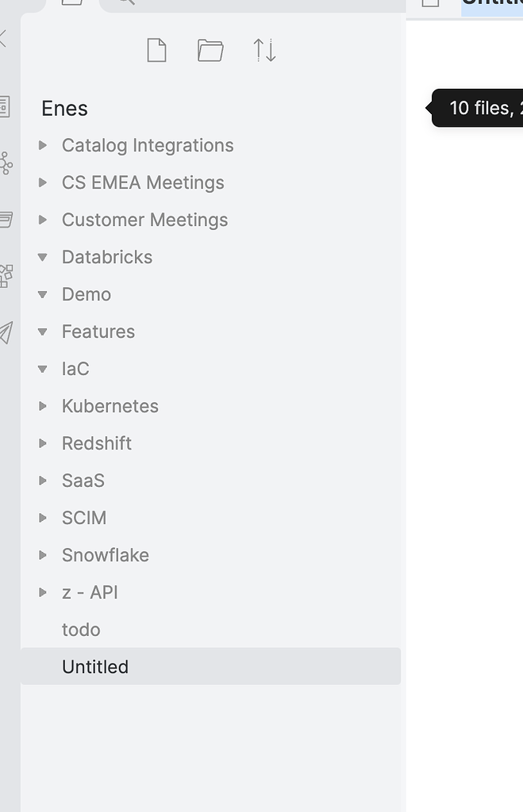Create a new folder

click(x=210, y=50)
